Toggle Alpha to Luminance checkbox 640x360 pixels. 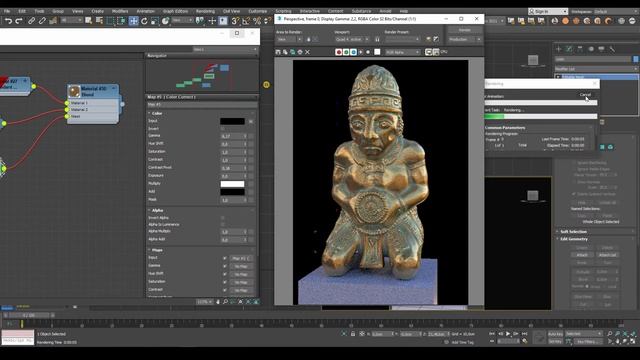pos(223,224)
